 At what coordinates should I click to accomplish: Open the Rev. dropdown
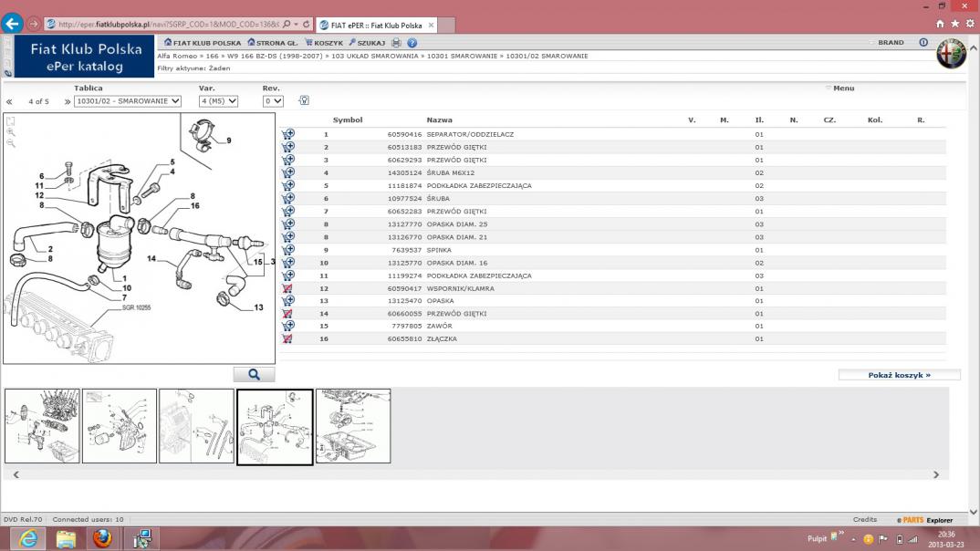[273, 101]
